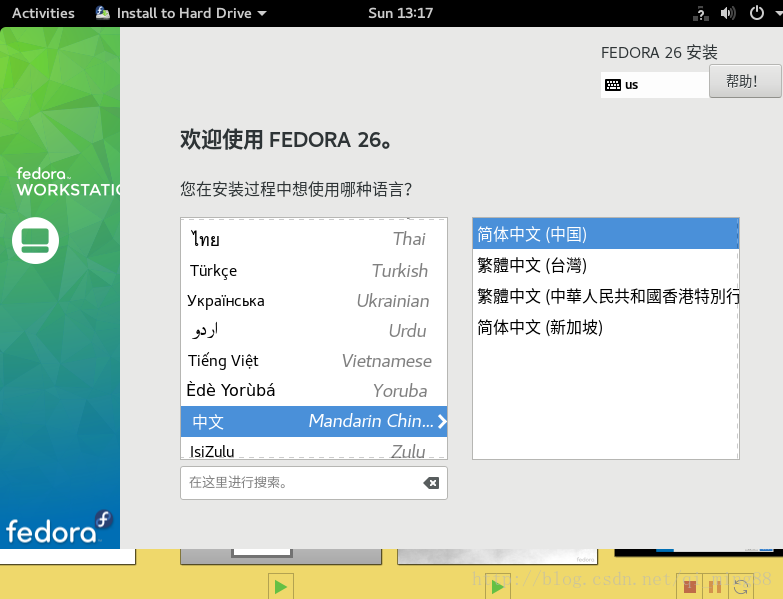Screen dimensions: 783x599
Task: Click the Fedora Workstation laptop icon in sidebar
Action: pos(35,241)
